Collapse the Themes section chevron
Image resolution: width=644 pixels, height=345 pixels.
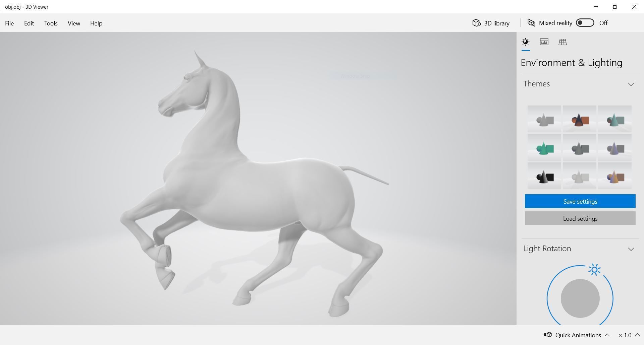click(631, 84)
